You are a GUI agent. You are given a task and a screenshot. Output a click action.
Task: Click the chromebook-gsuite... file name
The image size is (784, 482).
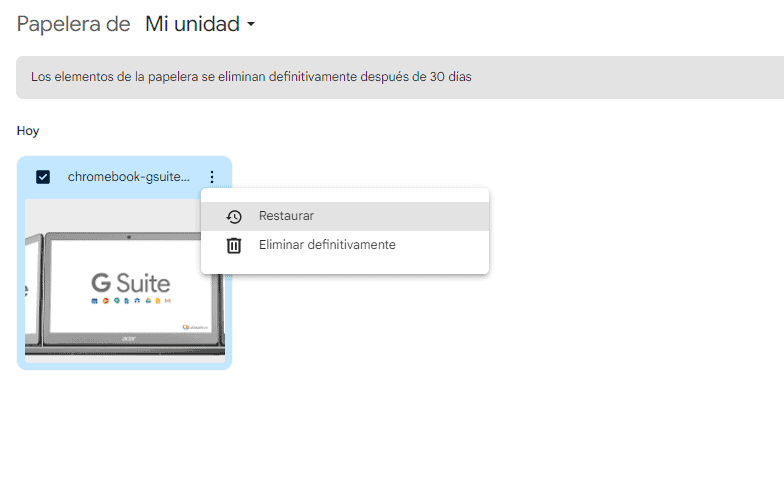point(128,176)
